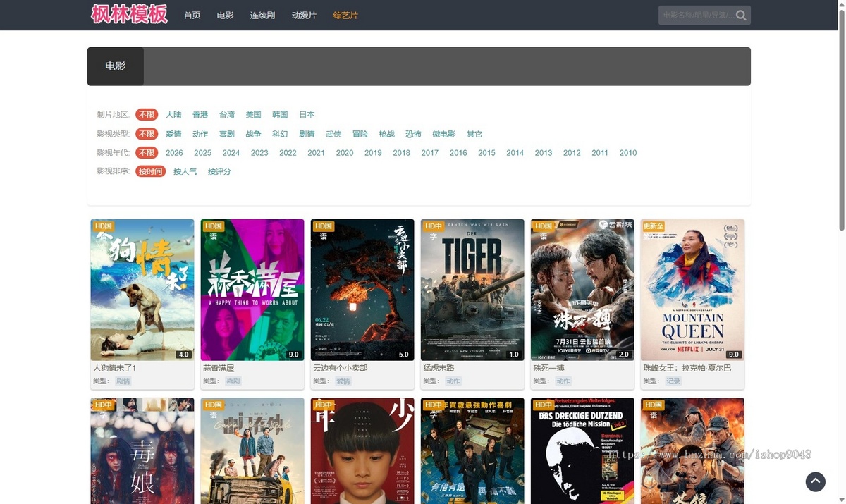Filter type by 其它
This screenshot has height=504, width=846.
474,134
